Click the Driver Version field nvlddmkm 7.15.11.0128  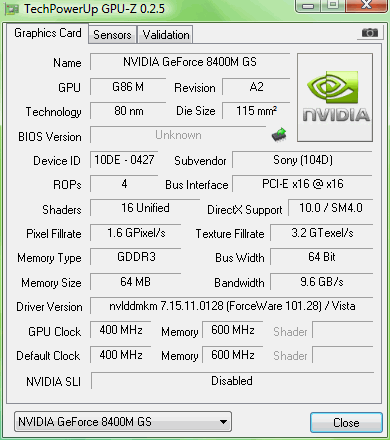232,306
